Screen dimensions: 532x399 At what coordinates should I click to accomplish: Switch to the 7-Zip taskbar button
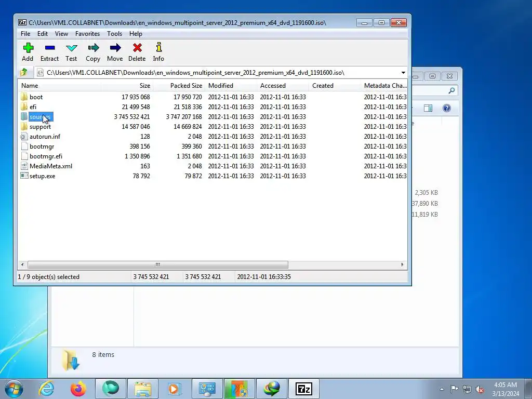(303, 389)
